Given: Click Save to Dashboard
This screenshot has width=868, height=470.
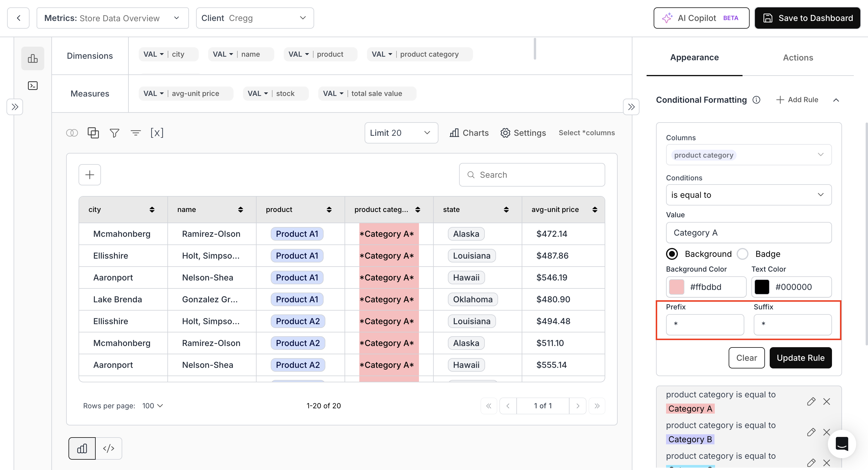Looking at the screenshot, I should [x=807, y=18].
